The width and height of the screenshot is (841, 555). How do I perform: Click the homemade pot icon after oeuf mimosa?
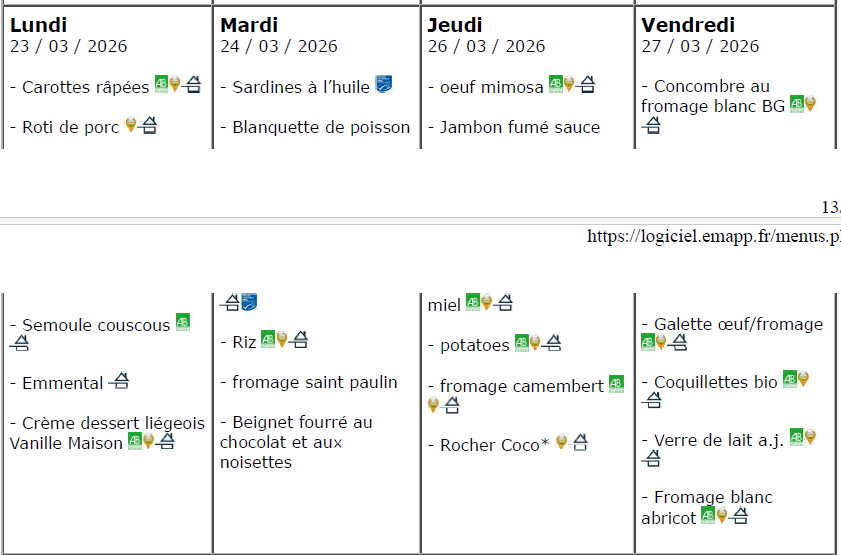pos(587,85)
